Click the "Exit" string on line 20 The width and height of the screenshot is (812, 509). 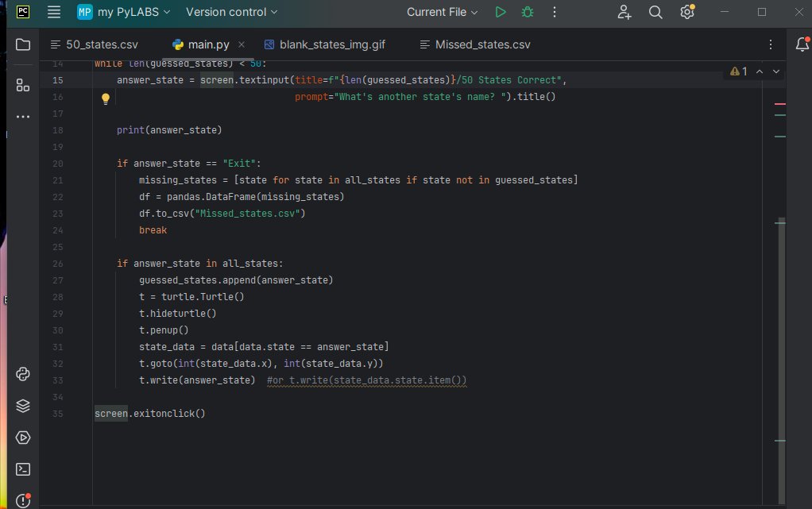click(x=239, y=163)
